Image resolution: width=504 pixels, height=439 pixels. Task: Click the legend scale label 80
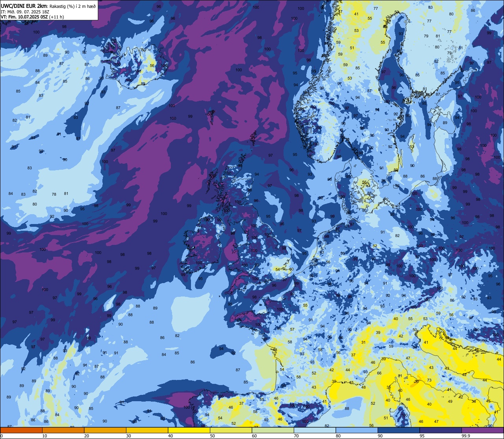338,436
